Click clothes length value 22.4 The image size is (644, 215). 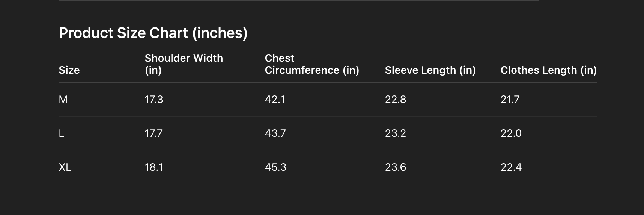[511, 167]
